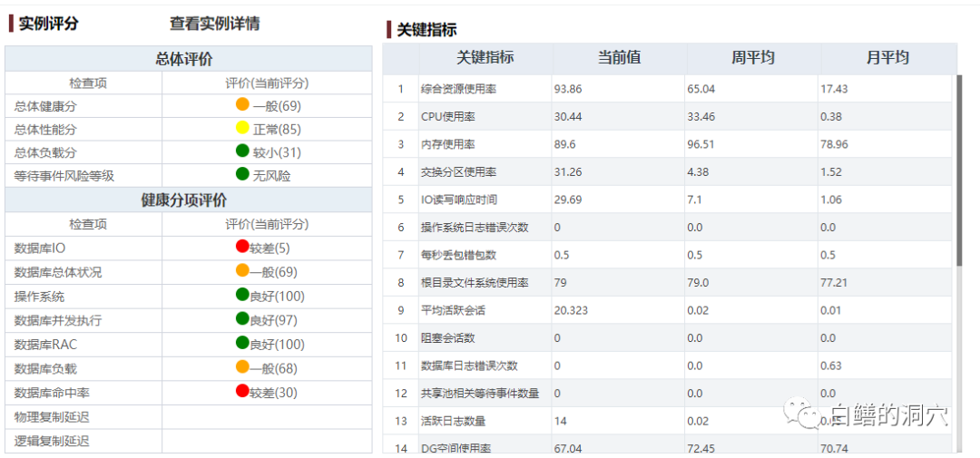Click the red status dot for 数据库命中率
The image size is (980, 458).
pos(242,391)
